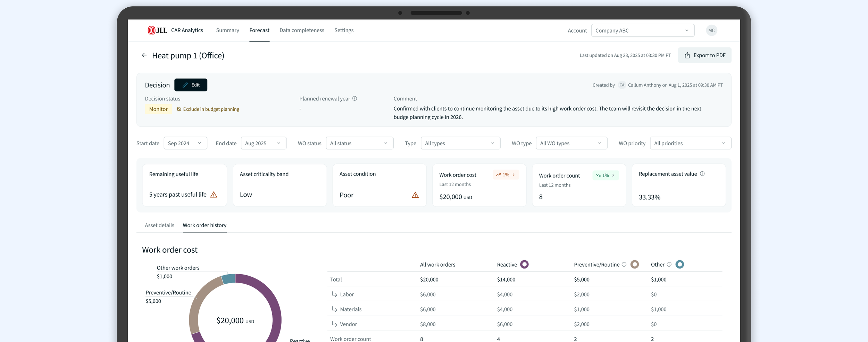
Task: Click the warning icon beside past useful life
Action: click(x=214, y=195)
